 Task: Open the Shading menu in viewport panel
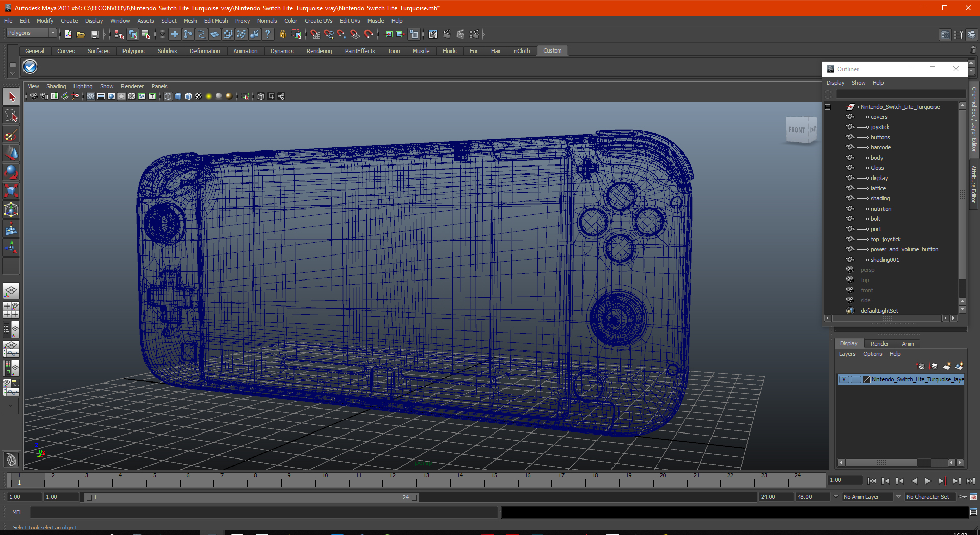click(x=56, y=86)
